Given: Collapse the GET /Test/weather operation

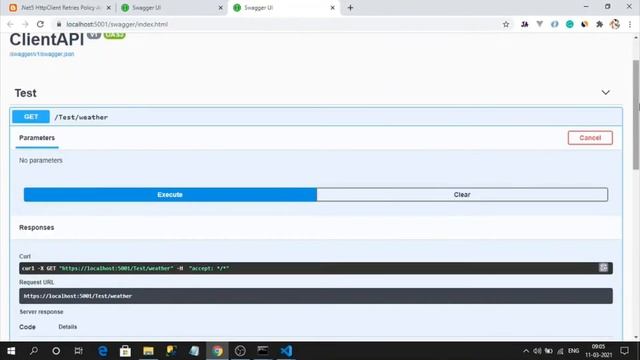Looking at the screenshot, I should (316, 117).
